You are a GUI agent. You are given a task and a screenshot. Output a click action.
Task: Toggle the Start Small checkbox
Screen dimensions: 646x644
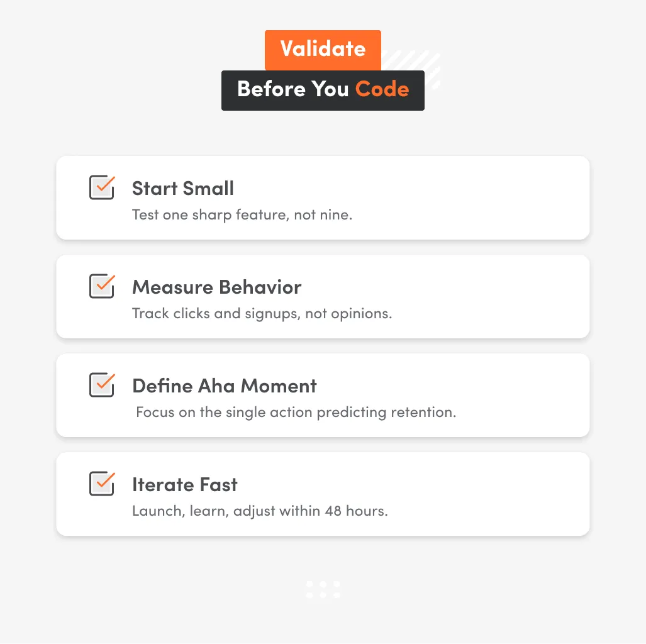[101, 188]
